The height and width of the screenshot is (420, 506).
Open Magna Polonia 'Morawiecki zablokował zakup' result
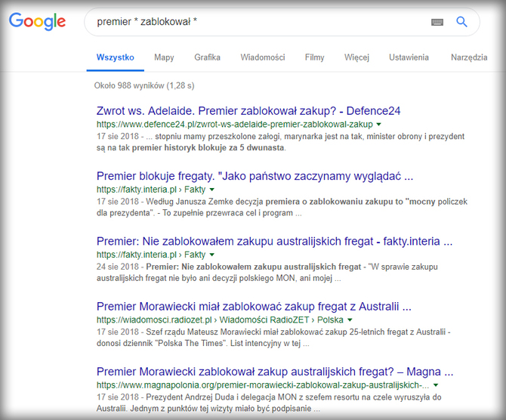coord(275,372)
